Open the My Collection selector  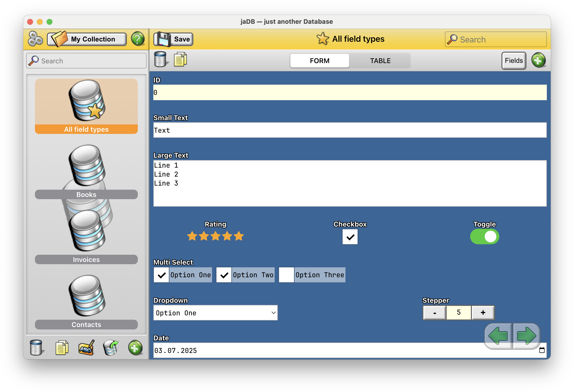coord(87,39)
